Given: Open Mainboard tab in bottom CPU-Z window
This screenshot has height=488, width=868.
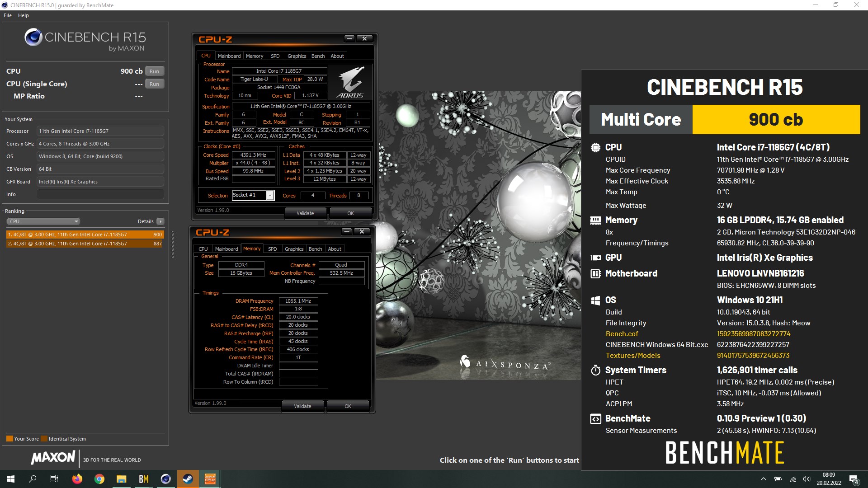Looking at the screenshot, I should coord(226,249).
